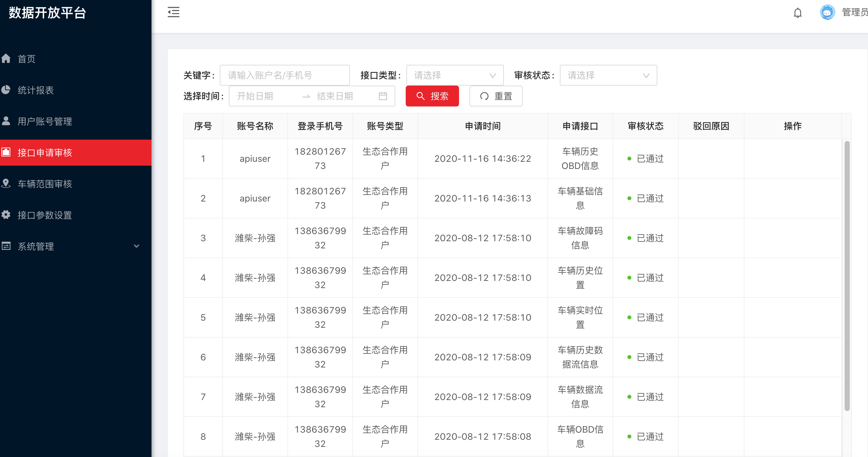The height and width of the screenshot is (457, 868).
Task: Expand the 系统管理 submenu chevron
Action: pyautogui.click(x=137, y=246)
